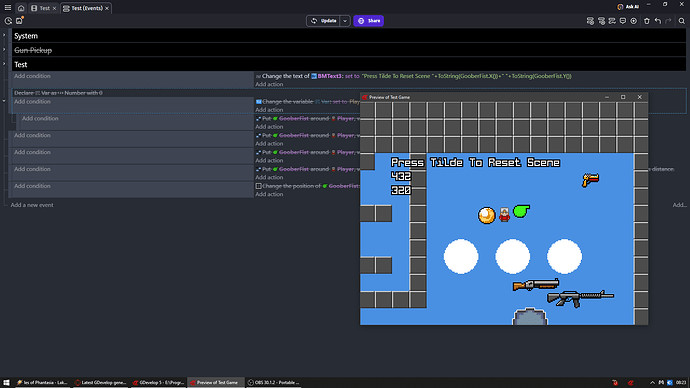Screen dimensions: 690x388
Task: Open search in events sheet
Action: 681,21
